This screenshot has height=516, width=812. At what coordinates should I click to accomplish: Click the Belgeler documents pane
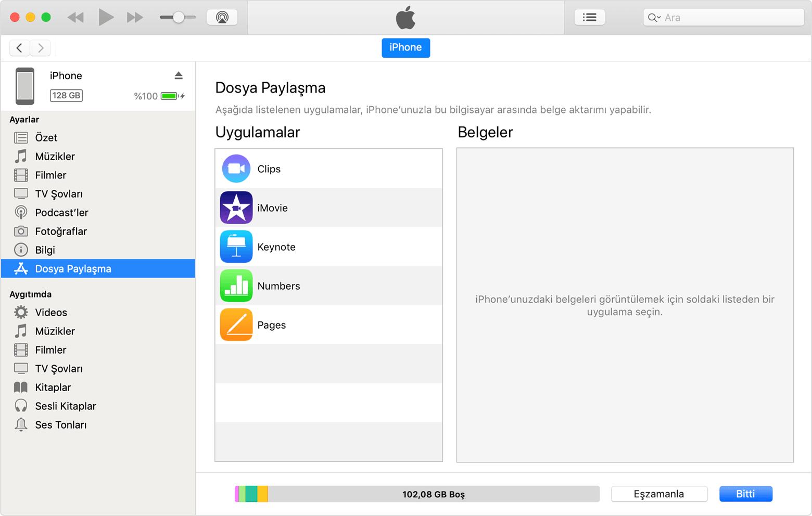coord(625,305)
